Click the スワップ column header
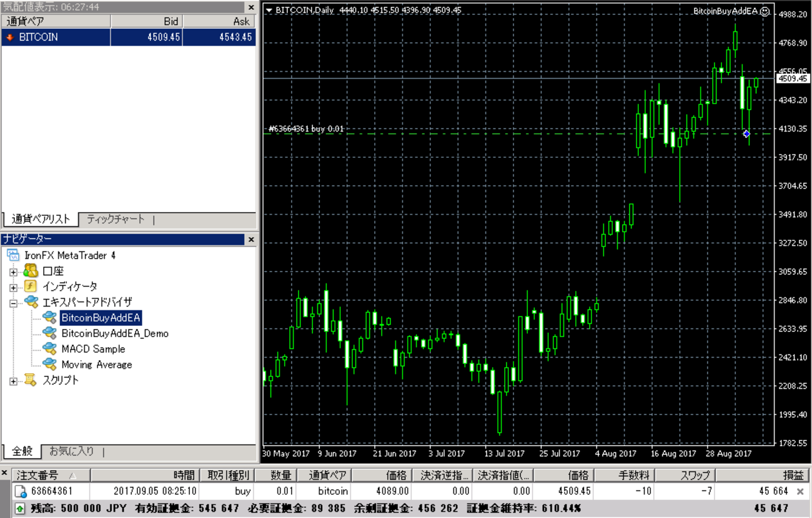Image resolution: width=812 pixels, height=518 pixels. coord(684,475)
